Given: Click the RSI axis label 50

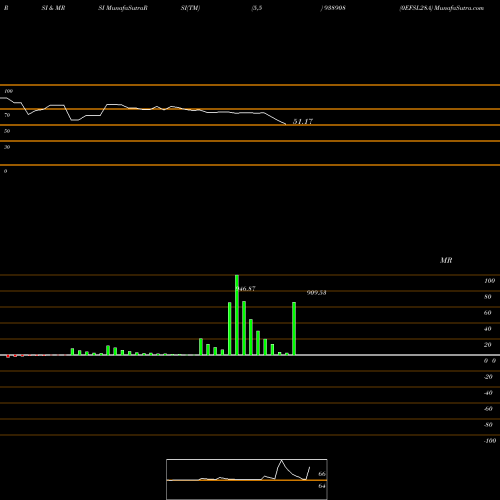Looking at the screenshot, I should [x=7, y=131].
